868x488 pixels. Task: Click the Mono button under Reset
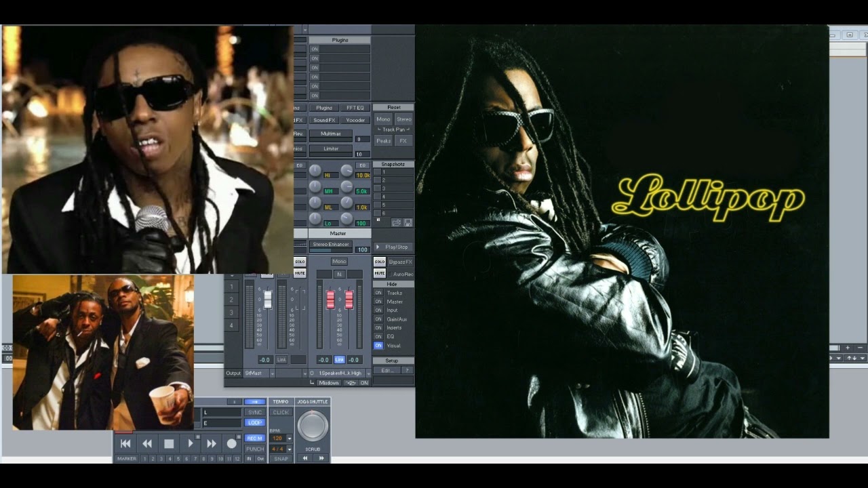(383, 119)
